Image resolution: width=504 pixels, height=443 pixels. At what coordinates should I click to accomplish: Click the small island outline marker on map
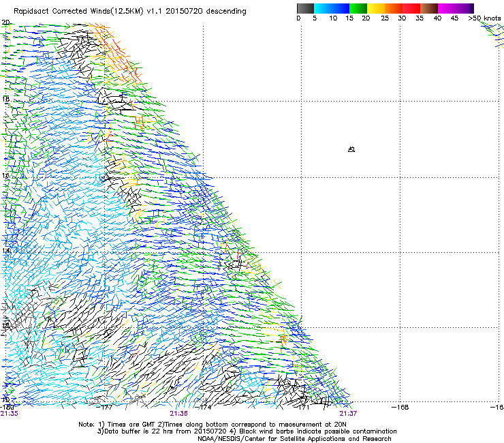351,149
